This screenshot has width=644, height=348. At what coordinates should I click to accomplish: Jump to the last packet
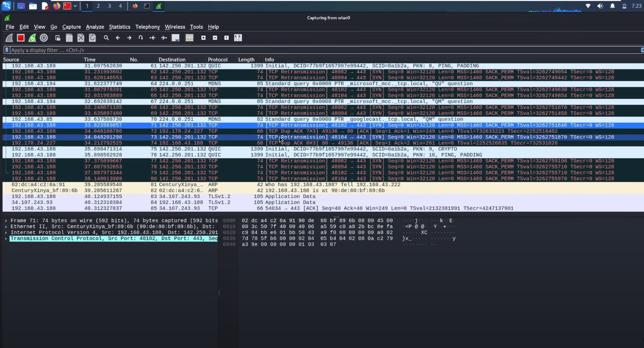[164, 38]
